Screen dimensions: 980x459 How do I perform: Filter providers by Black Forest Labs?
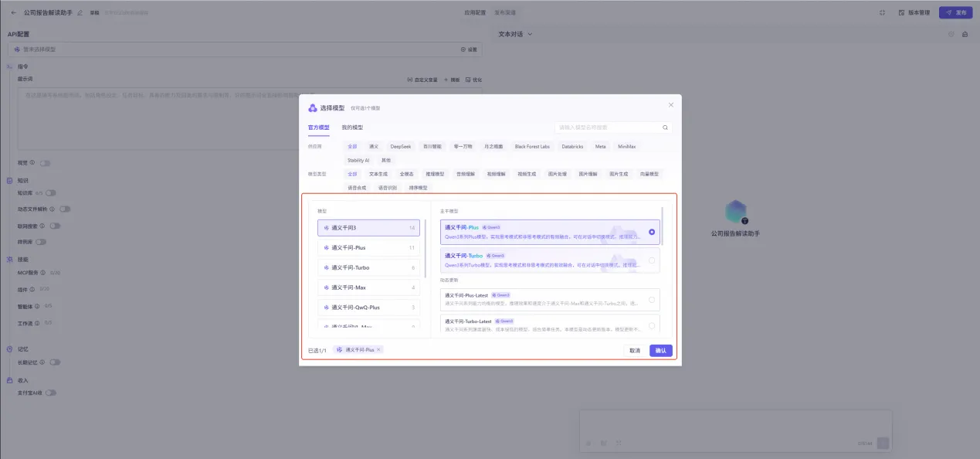[x=532, y=146]
